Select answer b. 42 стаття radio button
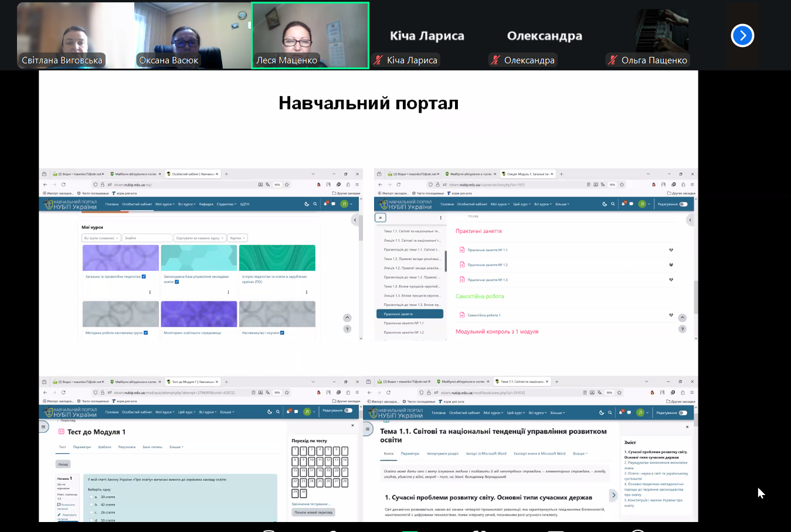This screenshot has height=532, width=791. [x=91, y=504]
